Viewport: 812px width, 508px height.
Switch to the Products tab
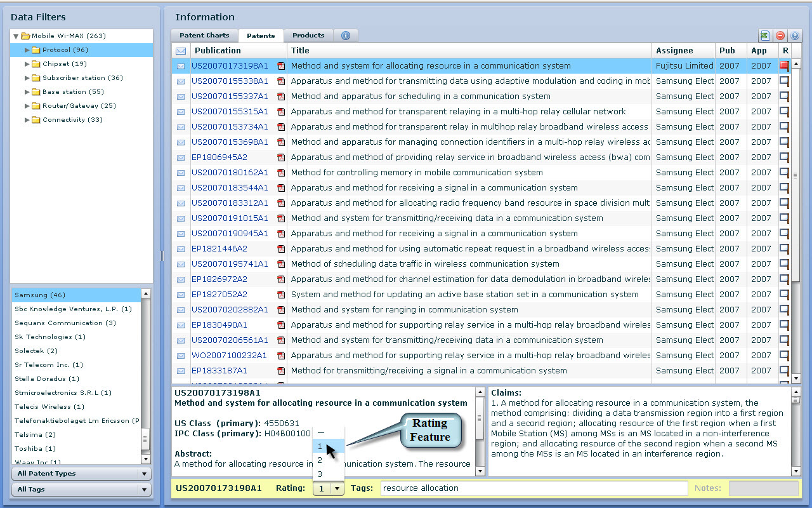pyautogui.click(x=308, y=36)
